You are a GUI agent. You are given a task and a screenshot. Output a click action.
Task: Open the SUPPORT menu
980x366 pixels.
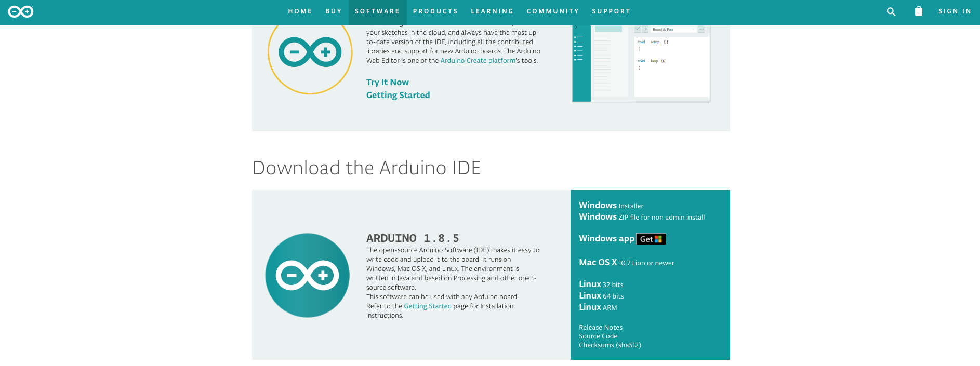pyautogui.click(x=611, y=11)
